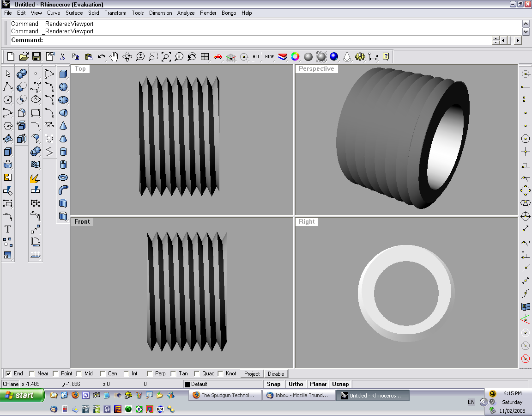Select the Cone solid tool

pos(63,126)
